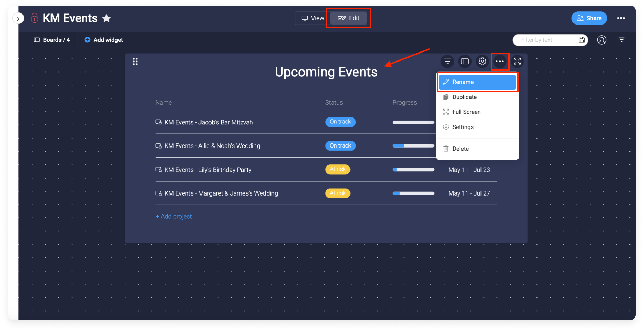644x331 pixels.
Task: Click the widget side panel icon
Action: tap(465, 62)
